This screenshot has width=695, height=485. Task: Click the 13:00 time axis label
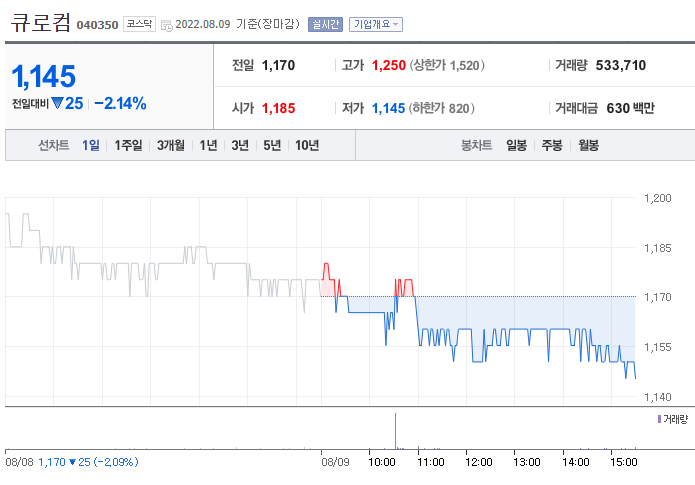tap(527, 462)
